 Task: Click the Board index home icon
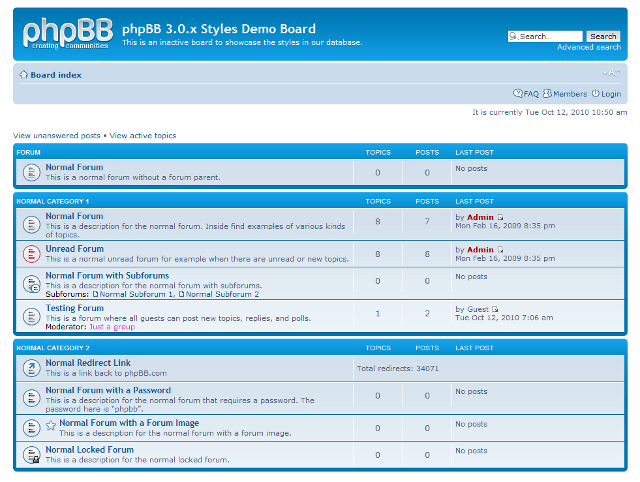24,75
